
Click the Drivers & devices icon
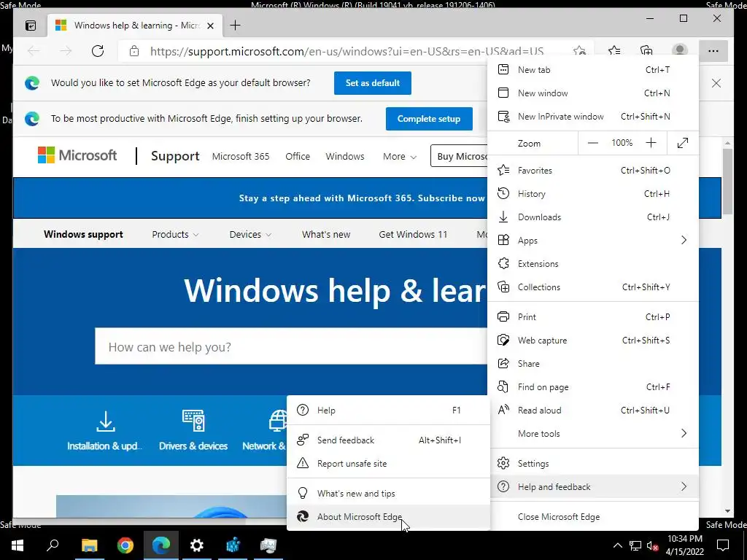click(x=193, y=421)
